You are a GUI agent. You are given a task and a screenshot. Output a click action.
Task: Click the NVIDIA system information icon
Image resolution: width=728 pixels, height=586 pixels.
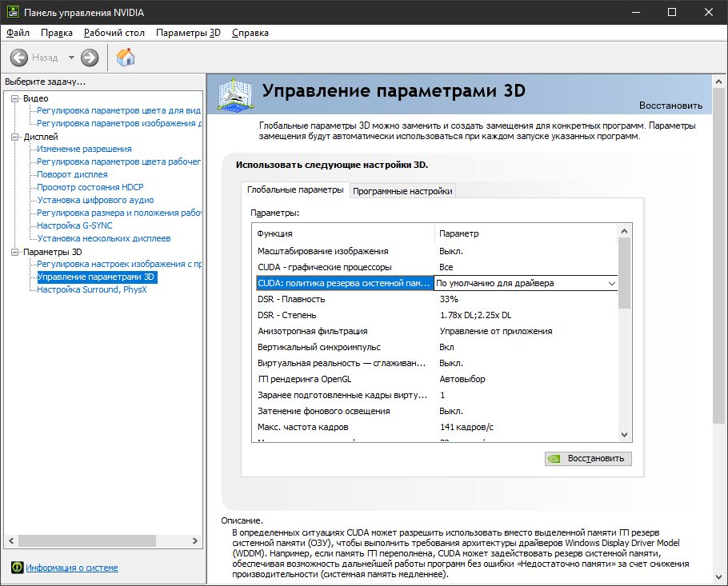(17, 567)
